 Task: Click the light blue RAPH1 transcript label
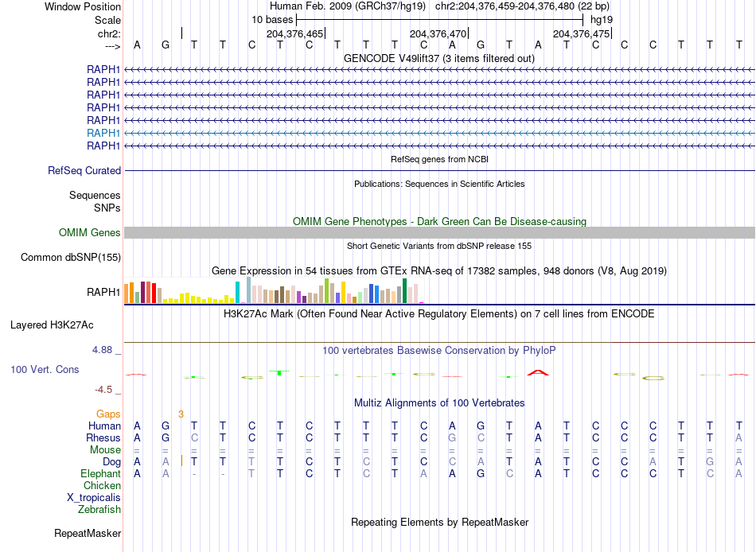pyautogui.click(x=103, y=133)
